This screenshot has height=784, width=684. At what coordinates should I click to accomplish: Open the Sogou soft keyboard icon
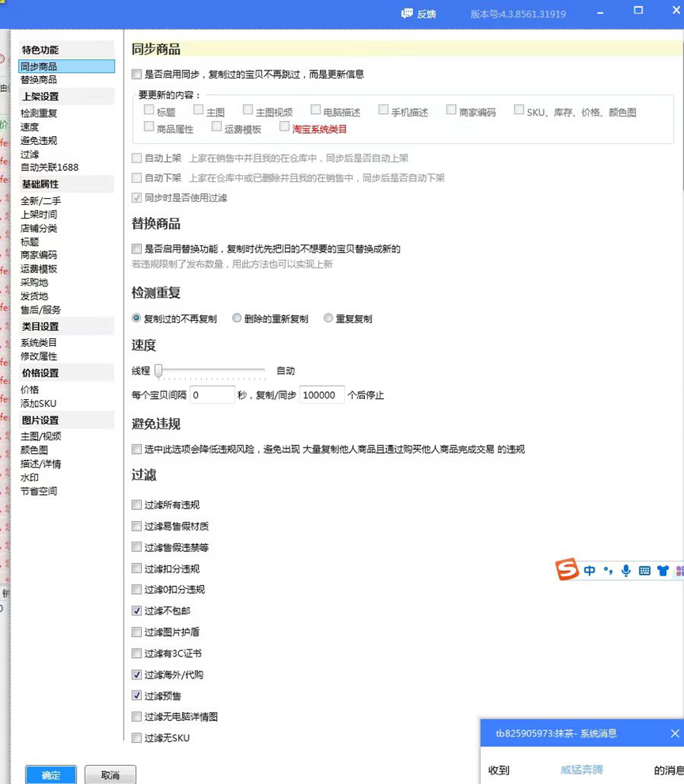point(646,570)
